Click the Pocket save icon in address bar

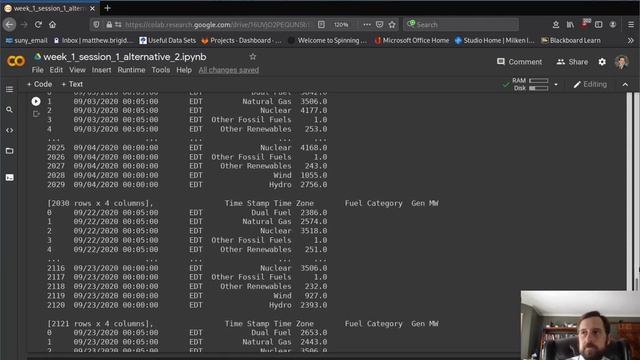pos(380,24)
